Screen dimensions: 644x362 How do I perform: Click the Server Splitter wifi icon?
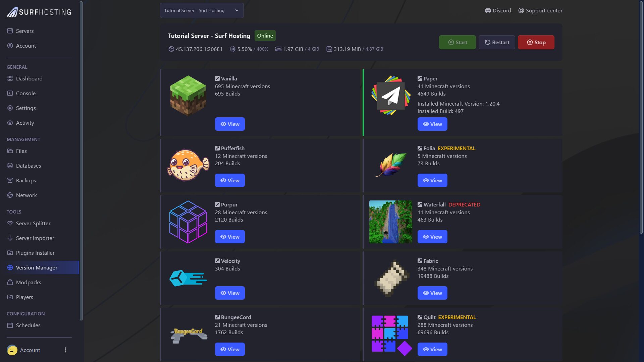tap(10, 224)
